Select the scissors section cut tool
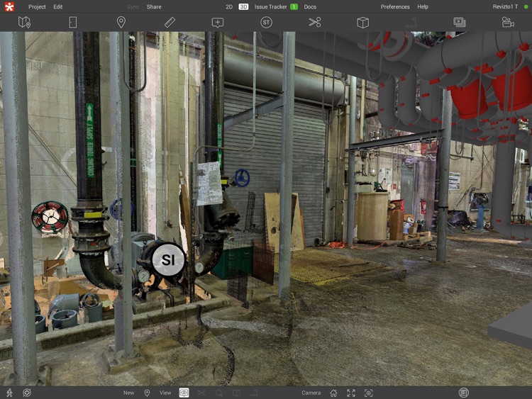 315,23
